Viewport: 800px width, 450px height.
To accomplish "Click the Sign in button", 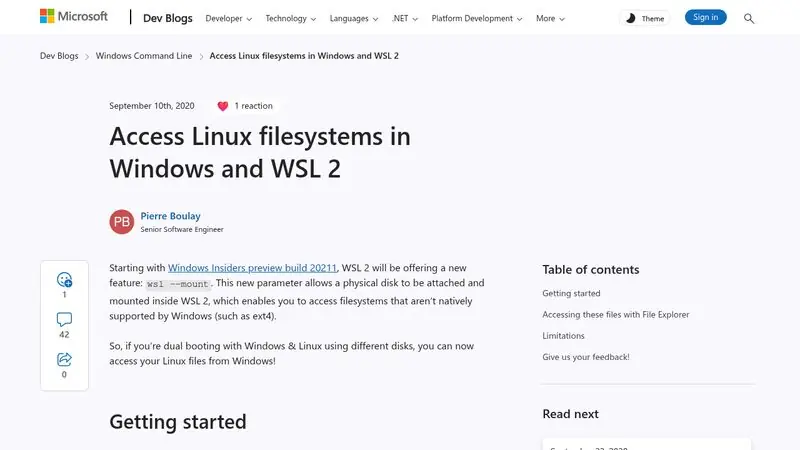I will click(706, 17).
